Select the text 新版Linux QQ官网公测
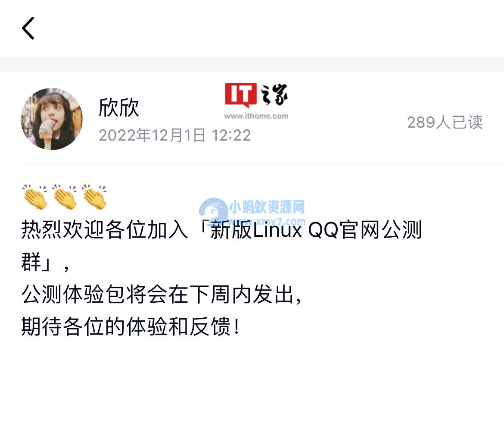Screen dimensions: 504x426 (316, 230)
